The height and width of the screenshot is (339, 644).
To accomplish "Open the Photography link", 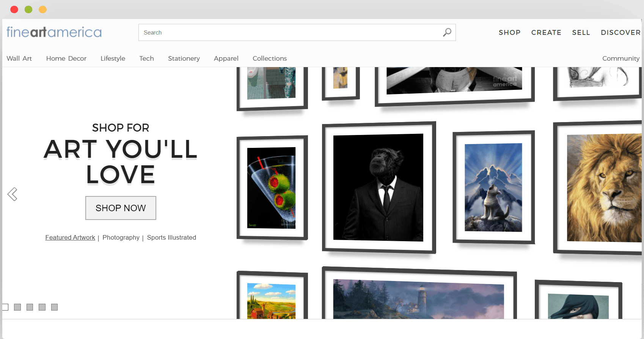I will pos(121,237).
